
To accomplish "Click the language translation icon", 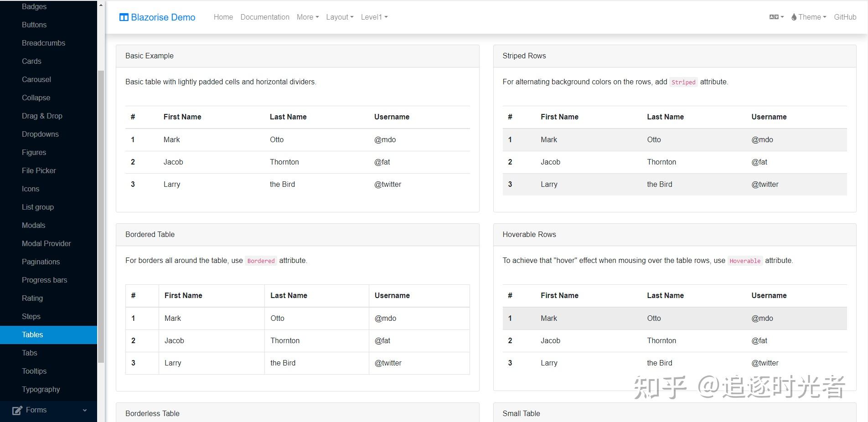I will pyautogui.click(x=774, y=17).
